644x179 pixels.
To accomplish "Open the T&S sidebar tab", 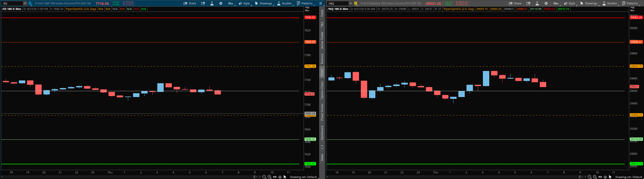I will 322,25.
